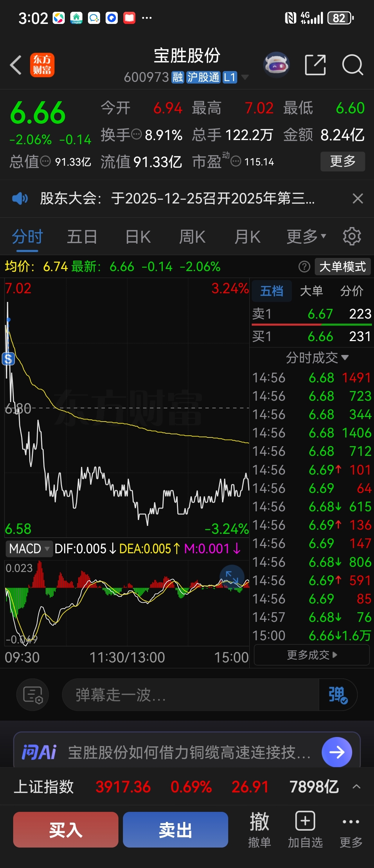374x868 pixels.
Task: Expand the 更多 chart periods dropdown
Action: [x=306, y=237]
